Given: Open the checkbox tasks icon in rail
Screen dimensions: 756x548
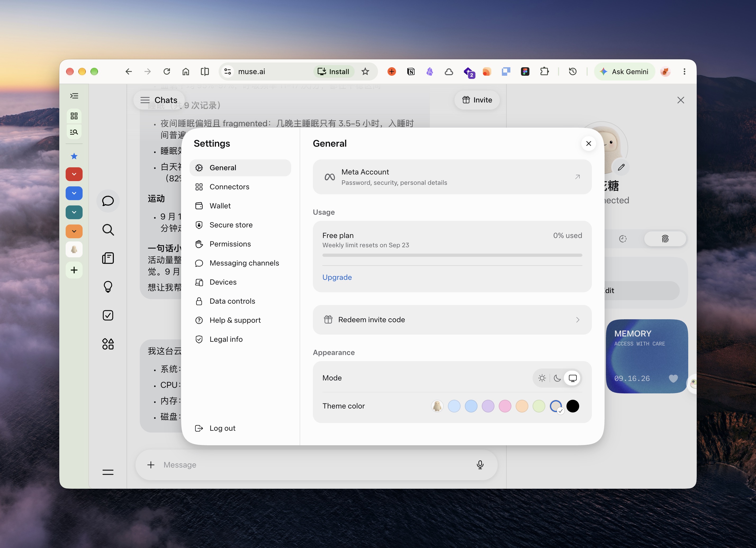Looking at the screenshot, I should click(108, 315).
